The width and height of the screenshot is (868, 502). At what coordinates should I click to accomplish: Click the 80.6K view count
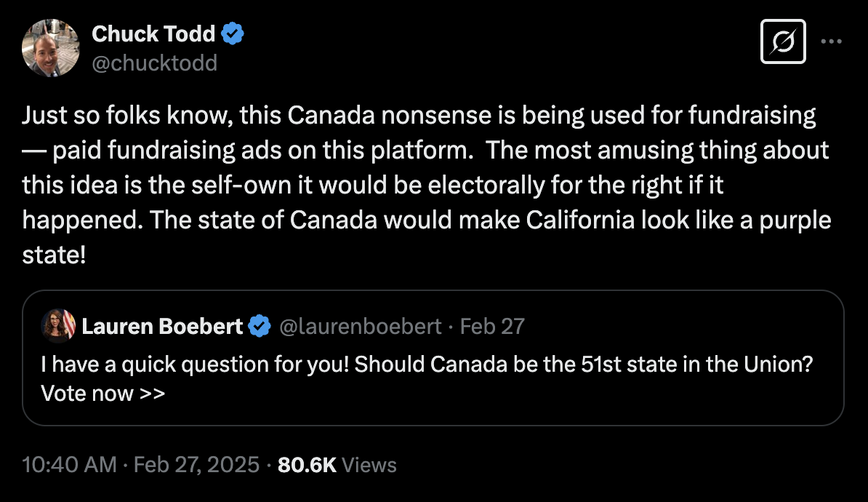(x=307, y=465)
